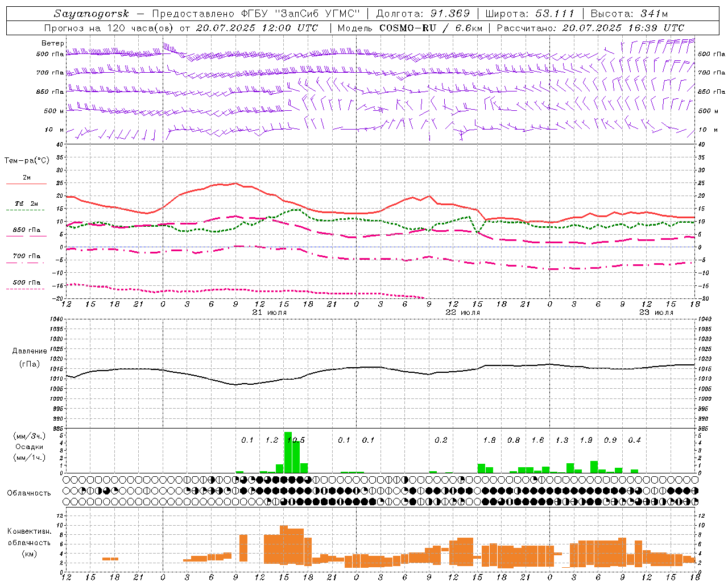728x582 pixels.
Task: Click the Облачность cloud cover label
Action: [29, 493]
